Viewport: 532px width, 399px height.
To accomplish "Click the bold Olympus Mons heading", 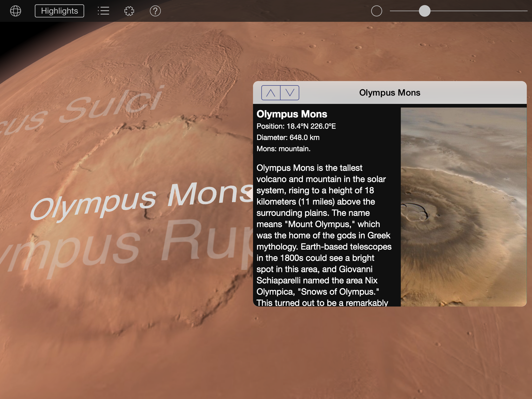I will click(292, 114).
